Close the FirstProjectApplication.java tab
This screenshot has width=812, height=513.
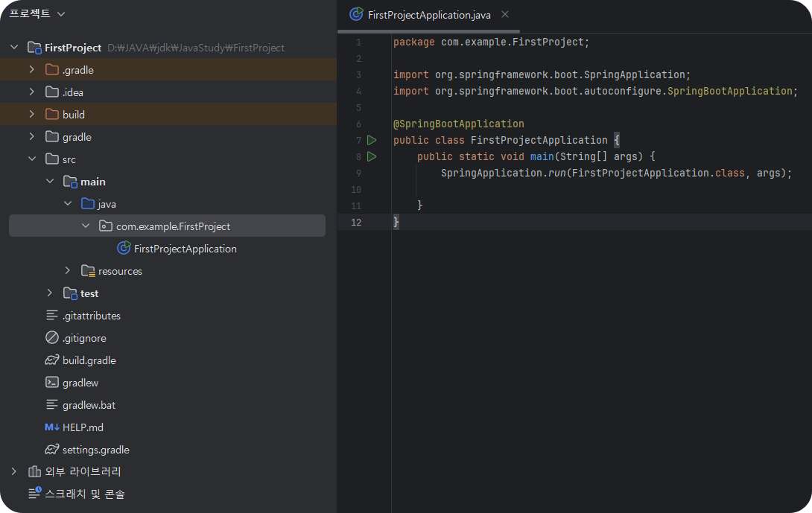point(505,14)
